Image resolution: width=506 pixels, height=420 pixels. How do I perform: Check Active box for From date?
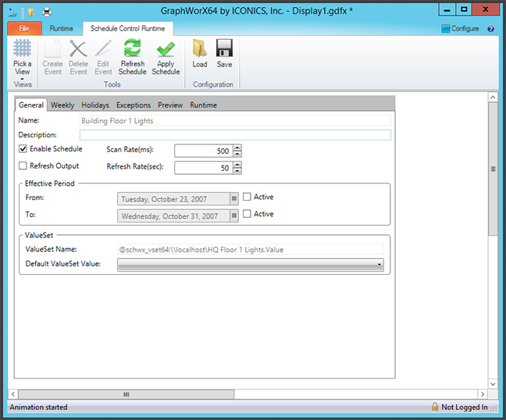[x=248, y=197]
